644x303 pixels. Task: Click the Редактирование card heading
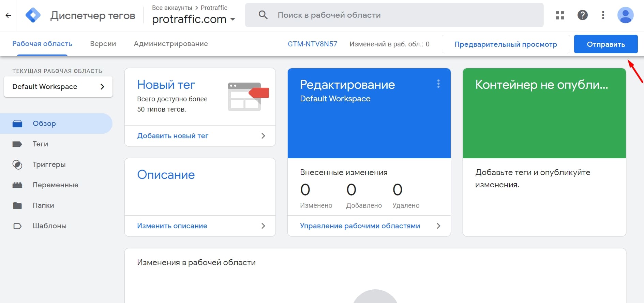[347, 85]
